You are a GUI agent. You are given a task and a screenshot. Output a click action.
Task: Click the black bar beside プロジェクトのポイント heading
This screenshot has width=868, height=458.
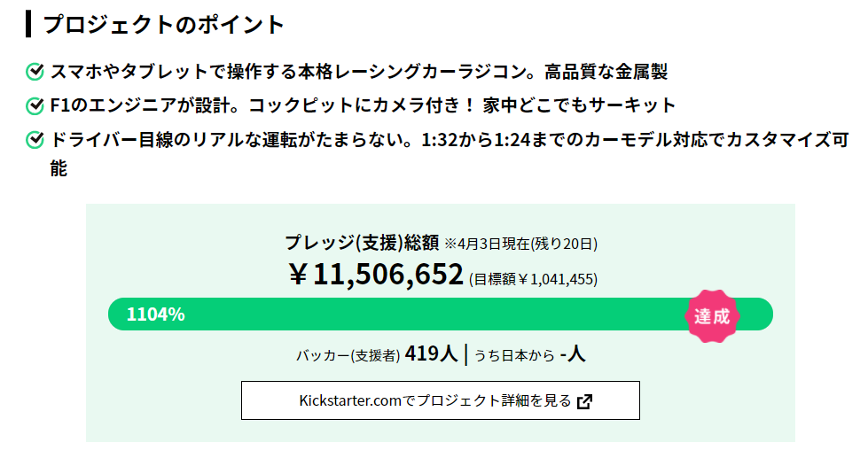[28, 24]
